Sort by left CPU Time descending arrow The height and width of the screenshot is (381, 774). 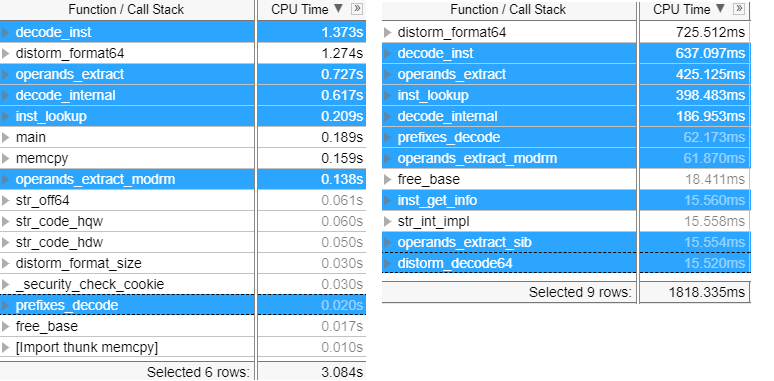click(338, 8)
